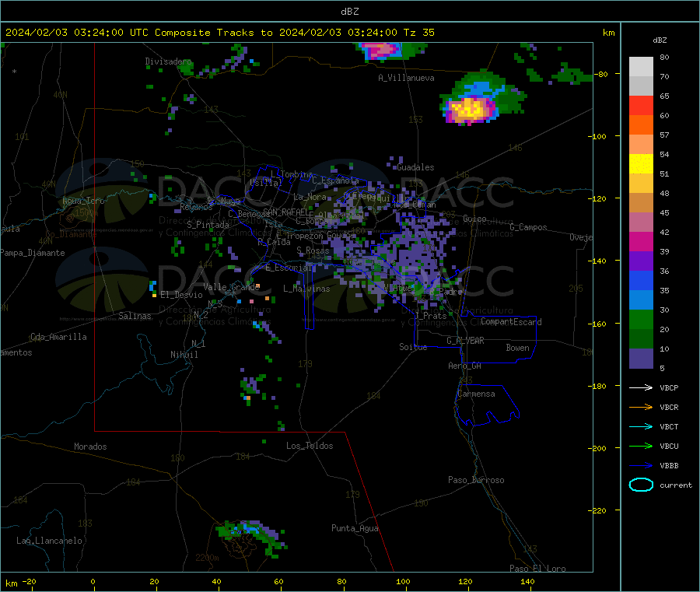Image resolution: width=700 pixels, height=592 pixels.
Task: Click the 'G_Campos' map label
Action: click(528, 227)
